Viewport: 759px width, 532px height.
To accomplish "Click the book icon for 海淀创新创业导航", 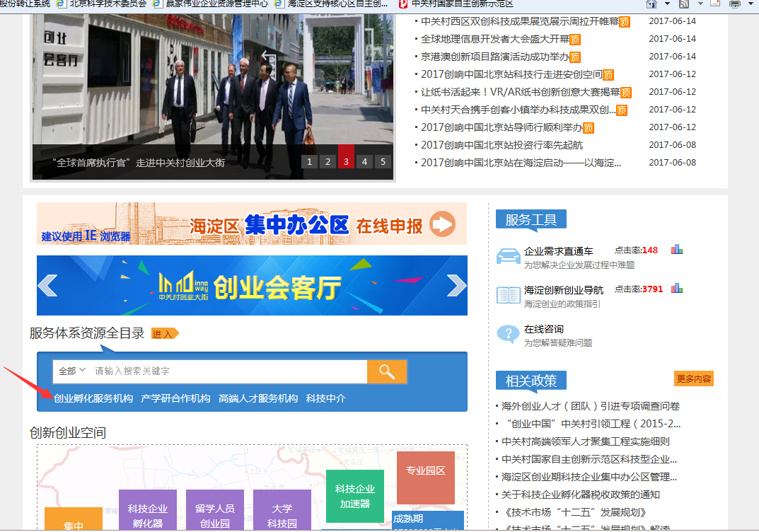I will (509, 295).
